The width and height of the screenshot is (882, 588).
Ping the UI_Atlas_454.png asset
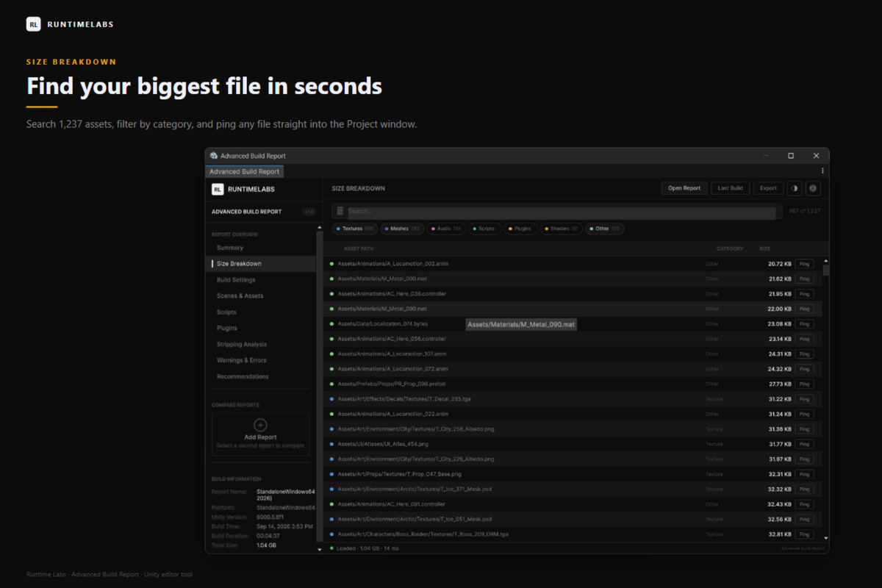click(805, 444)
